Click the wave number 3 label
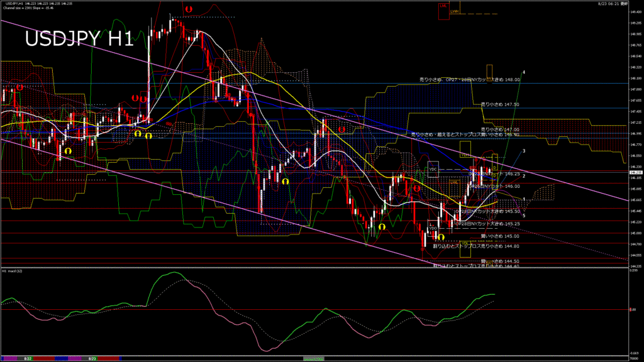 point(524,152)
